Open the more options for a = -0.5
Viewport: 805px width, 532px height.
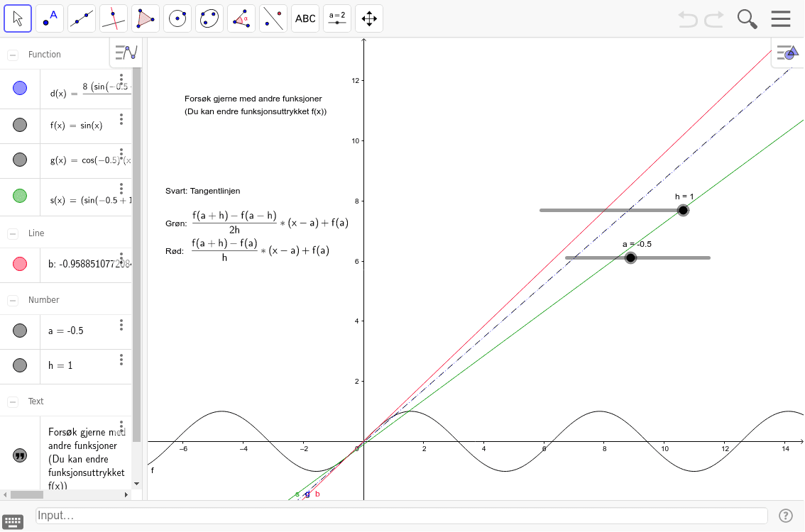coord(121,325)
